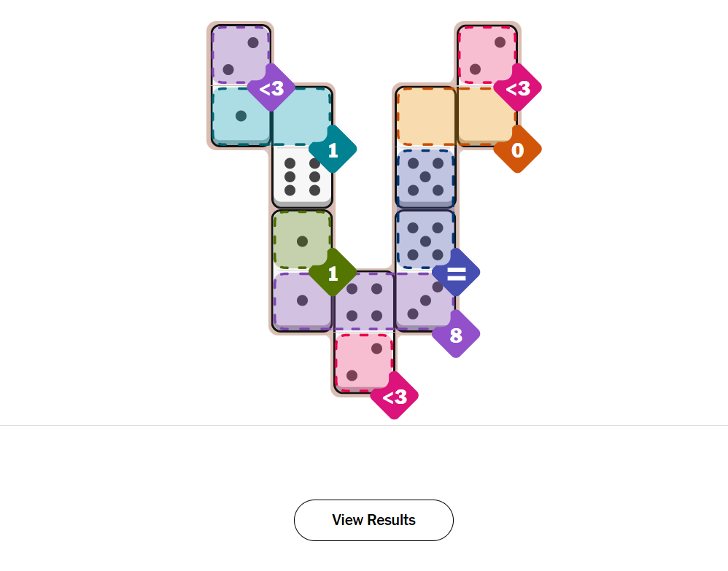The image size is (728, 571).
Task: Click the blank teal domino half
Action: 299,114
